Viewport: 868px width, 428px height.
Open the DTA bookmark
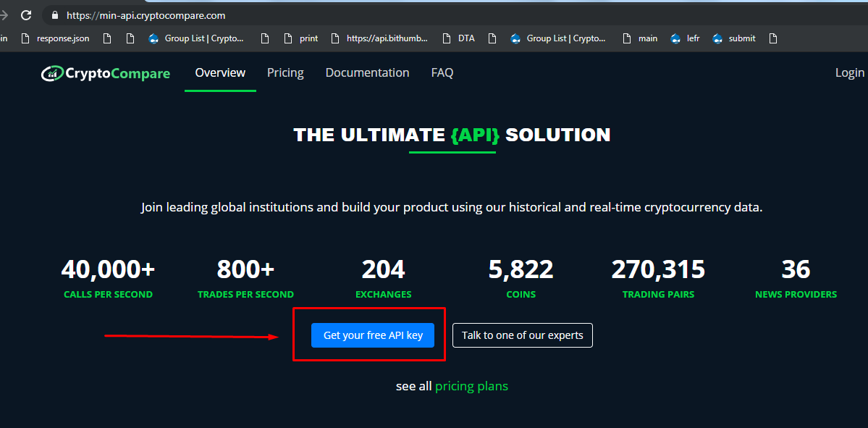(459, 39)
